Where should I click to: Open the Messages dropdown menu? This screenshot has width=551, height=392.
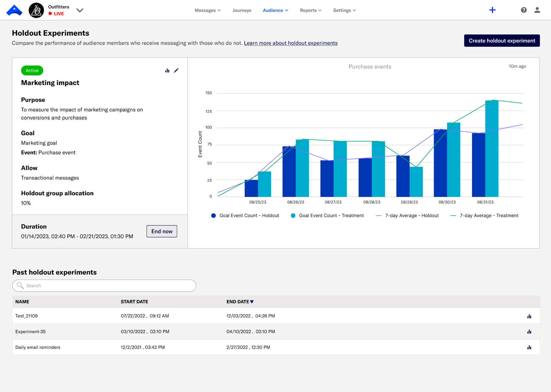coord(208,10)
